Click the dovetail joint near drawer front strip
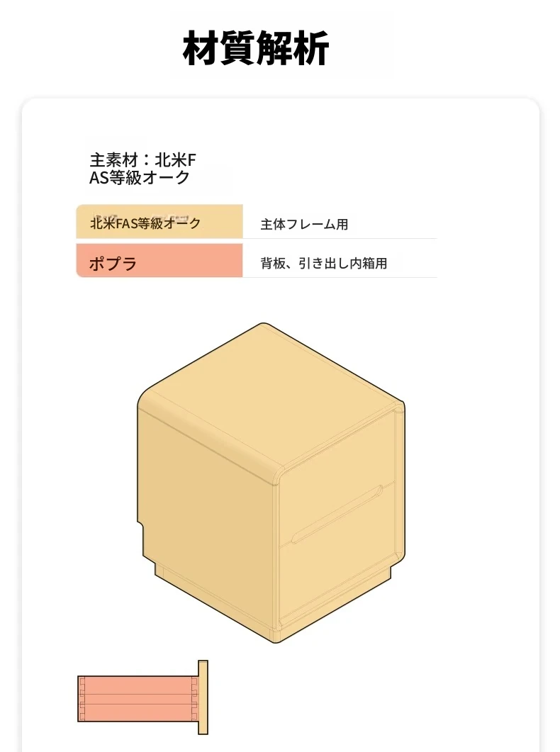 (x=194, y=699)
